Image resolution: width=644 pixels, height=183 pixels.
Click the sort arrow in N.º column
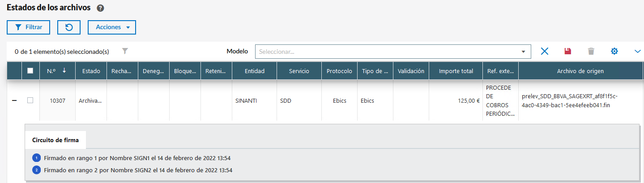pos(64,70)
